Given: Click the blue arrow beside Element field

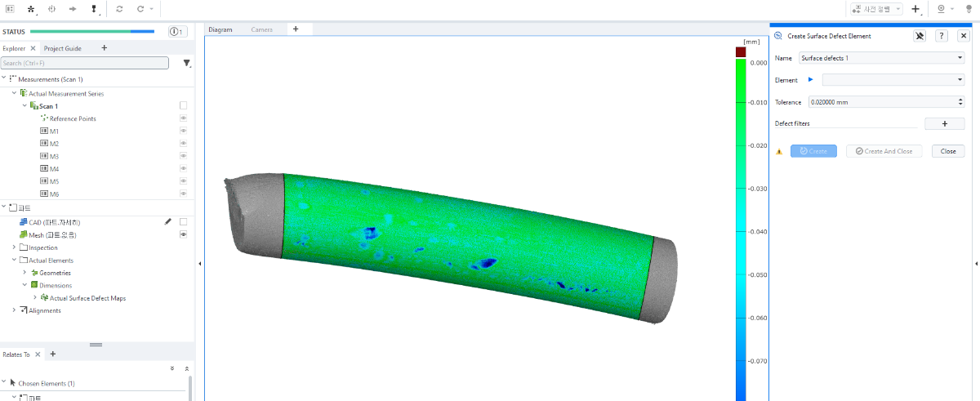Looking at the screenshot, I should [x=811, y=80].
